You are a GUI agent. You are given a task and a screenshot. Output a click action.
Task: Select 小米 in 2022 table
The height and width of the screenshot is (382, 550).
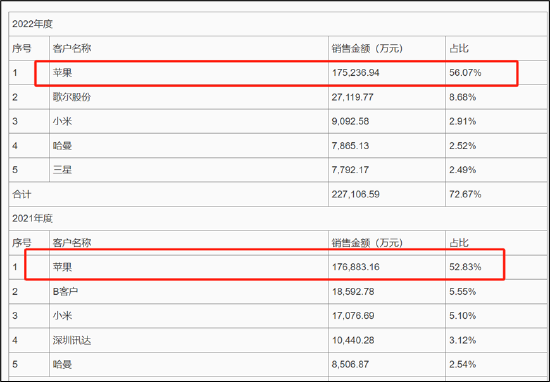point(189,121)
